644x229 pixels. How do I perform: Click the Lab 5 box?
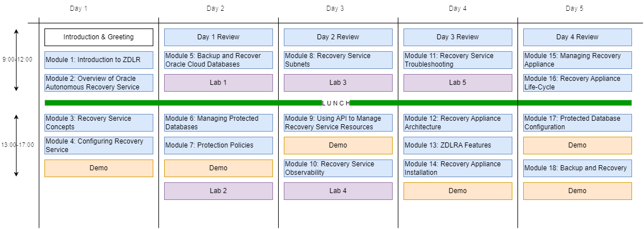pyautogui.click(x=458, y=83)
